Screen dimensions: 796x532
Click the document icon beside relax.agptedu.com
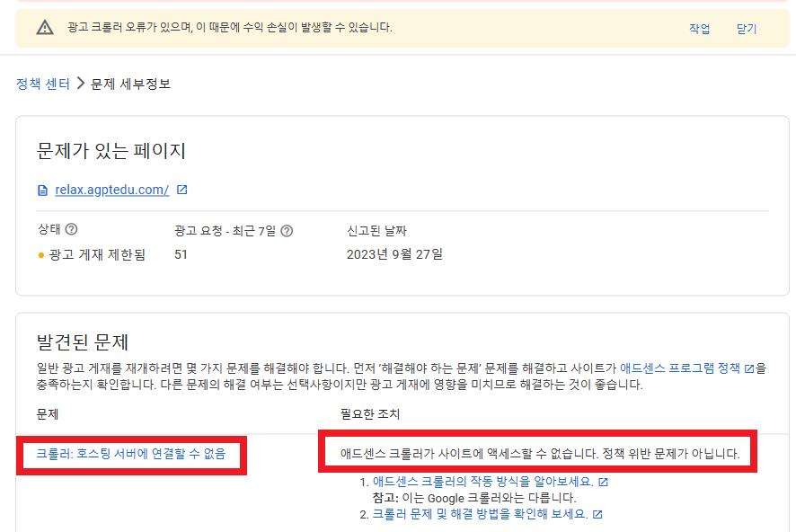(x=40, y=189)
